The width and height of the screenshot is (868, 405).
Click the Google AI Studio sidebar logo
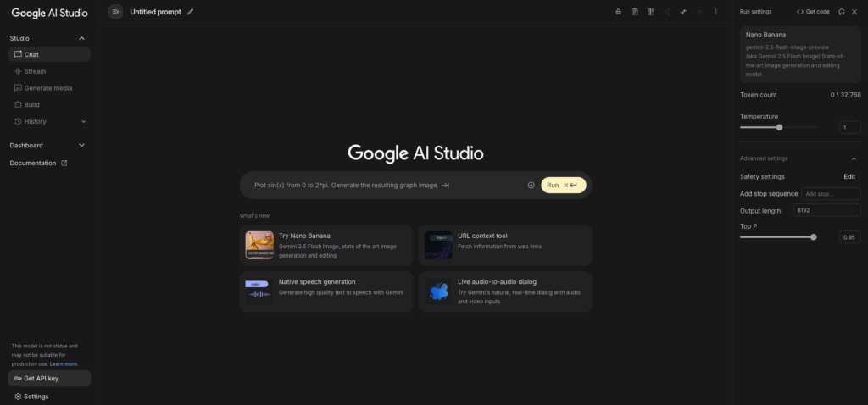click(x=49, y=13)
